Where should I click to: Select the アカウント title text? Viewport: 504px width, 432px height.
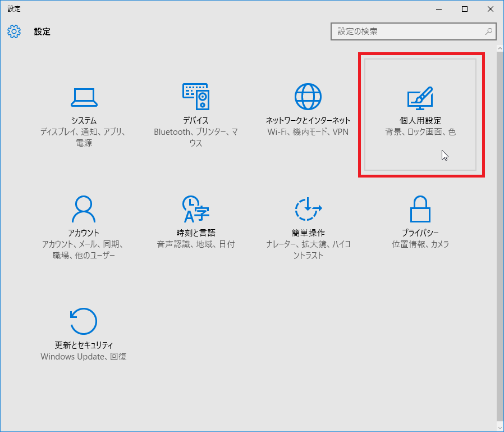[x=84, y=233]
